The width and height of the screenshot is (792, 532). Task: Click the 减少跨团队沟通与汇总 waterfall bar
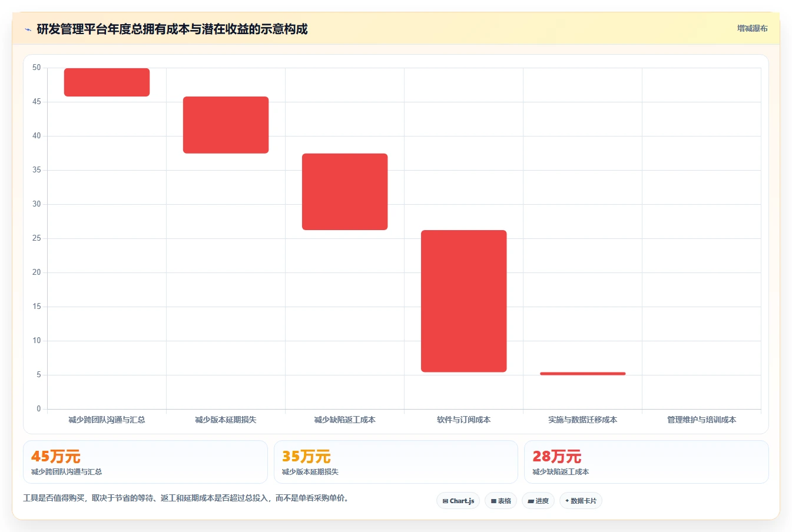(107, 82)
